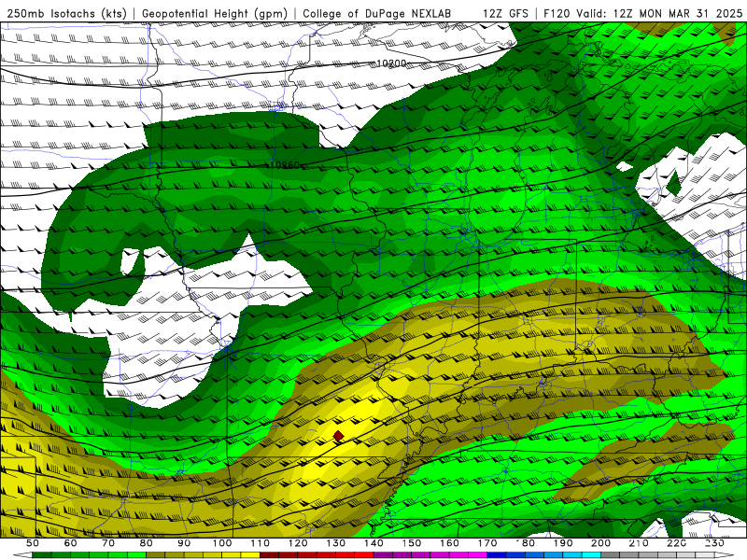
Task: Click the 140 label on the color scale
Action: tap(373, 543)
